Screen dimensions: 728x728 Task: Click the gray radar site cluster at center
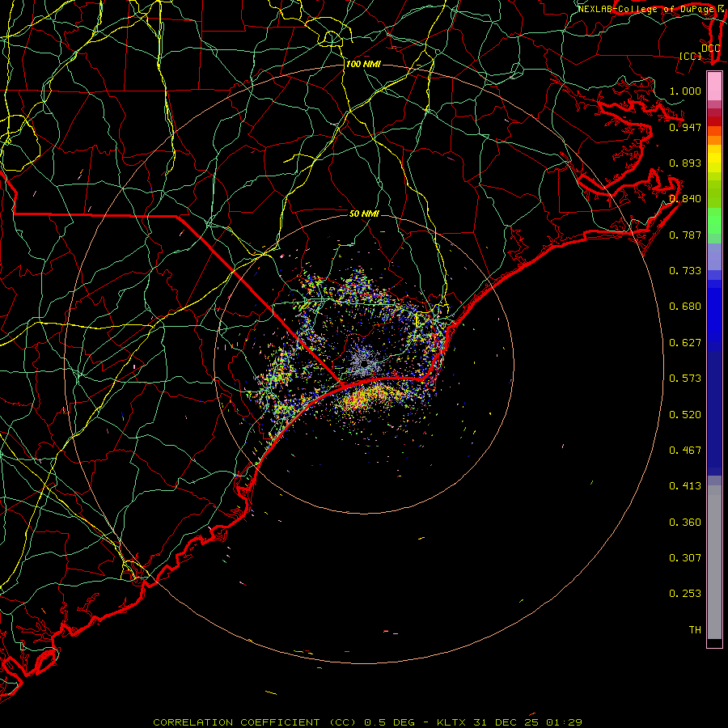point(365,362)
